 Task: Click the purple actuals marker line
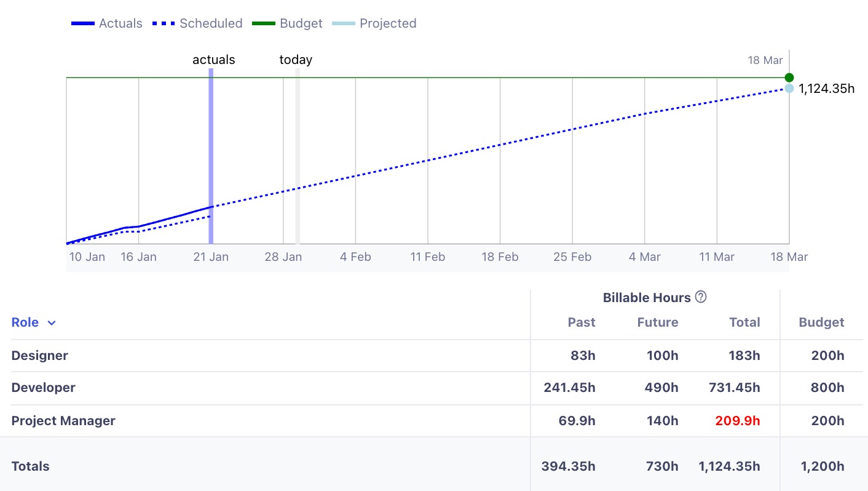pyautogui.click(x=211, y=154)
